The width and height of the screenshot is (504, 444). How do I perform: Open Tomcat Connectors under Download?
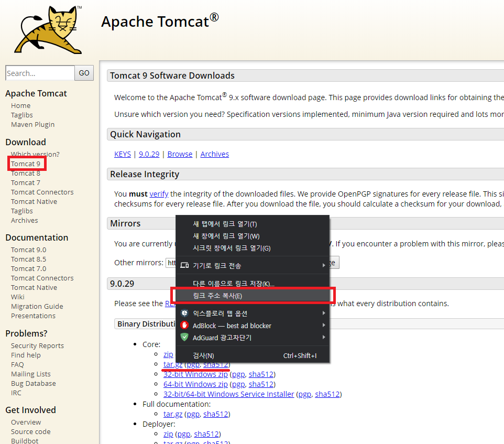pos(42,192)
